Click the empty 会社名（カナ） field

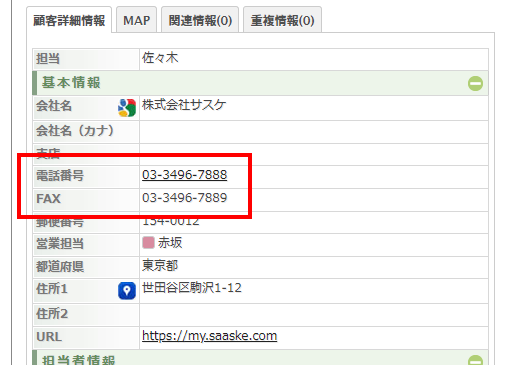tap(314, 132)
